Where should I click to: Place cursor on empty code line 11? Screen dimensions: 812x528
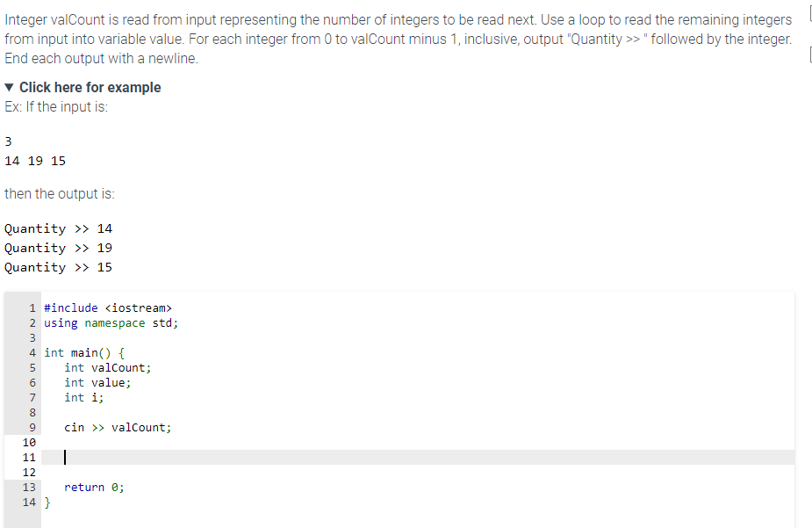coord(417,457)
